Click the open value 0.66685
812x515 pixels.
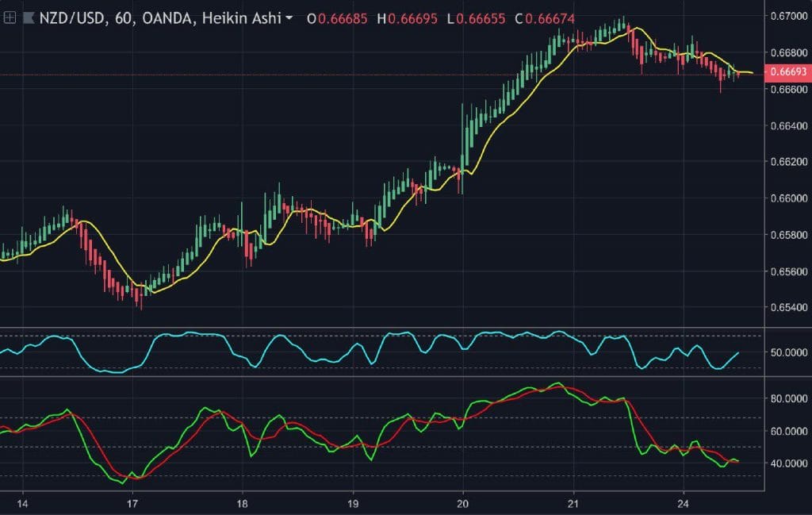click(343, 19)
